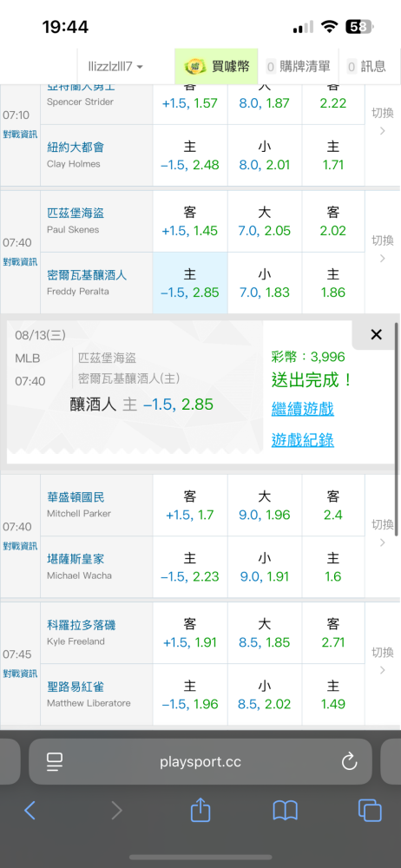Open 購牌清單 tab
Image resolution: width=401 pixels, height=868 pixels.
[298, 67]
